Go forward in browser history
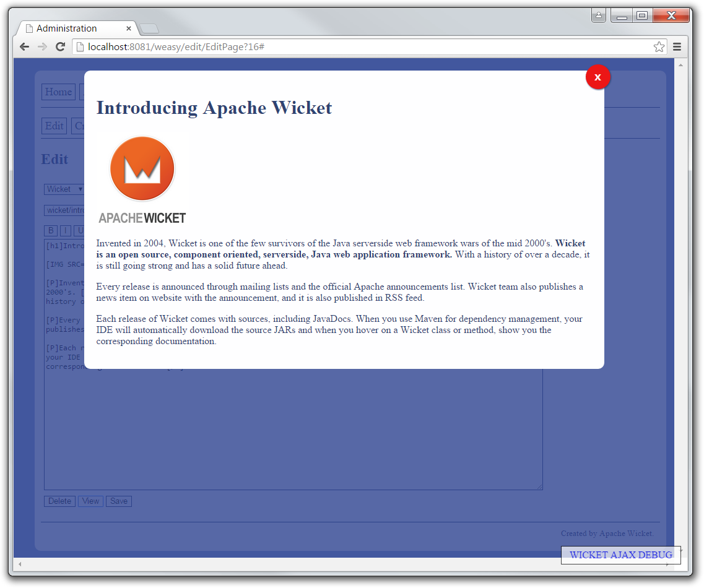704x588 pixels. (42, 46)
